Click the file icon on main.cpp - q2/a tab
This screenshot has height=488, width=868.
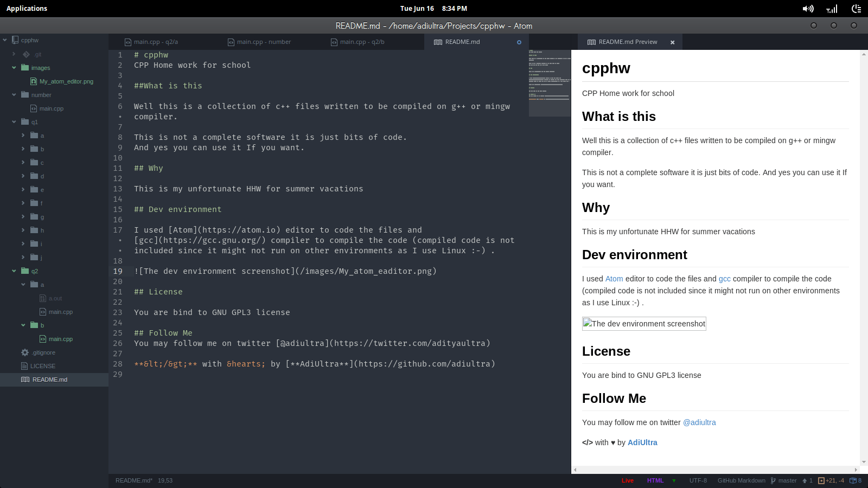click(128, 42)
